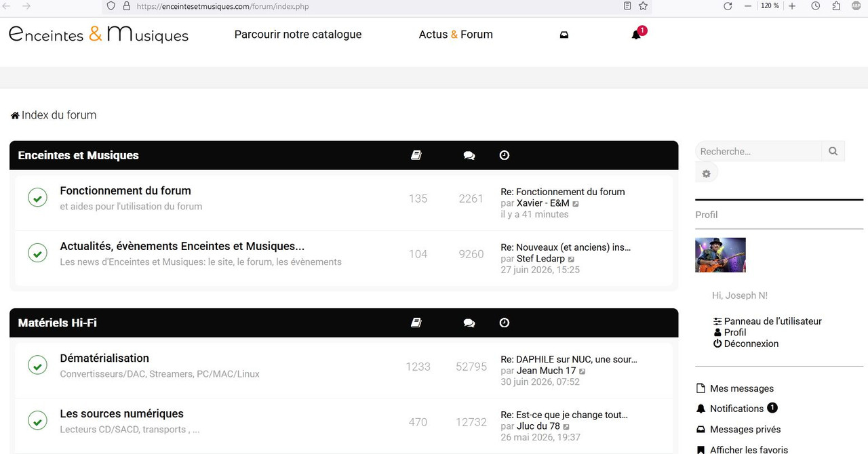Screen dimensions: 868x454
Task: Open the notification bell in the header
Action: coord(636,35)
